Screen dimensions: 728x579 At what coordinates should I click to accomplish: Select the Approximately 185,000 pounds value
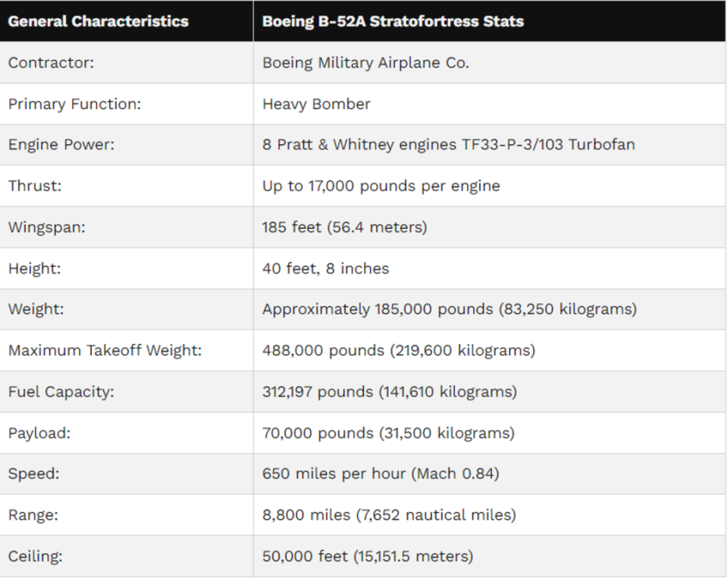point(449,309)
